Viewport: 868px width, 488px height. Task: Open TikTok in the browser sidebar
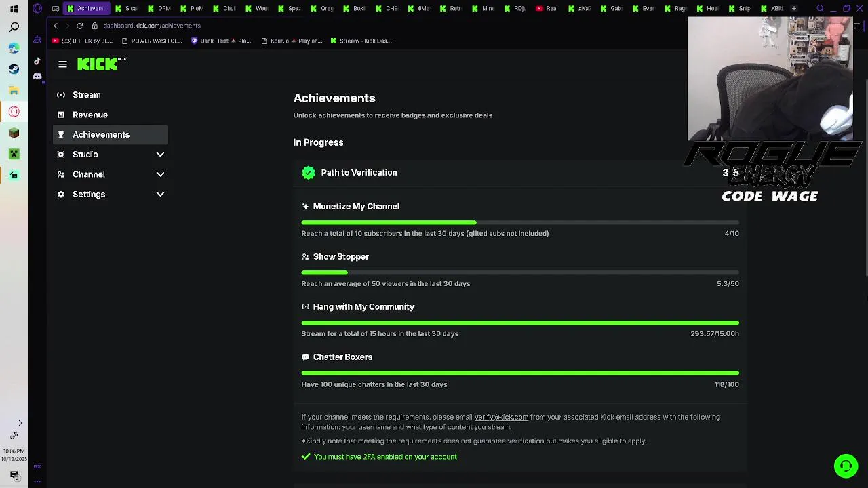37,61
